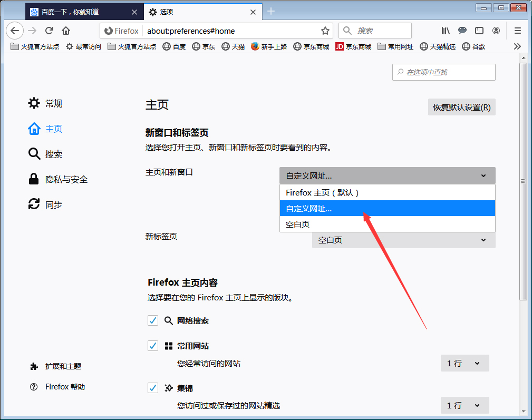打开常用网站旁的"1 行"下拉框
The width and height of the screenshot is (532, 420).
[x=465, y=363]
